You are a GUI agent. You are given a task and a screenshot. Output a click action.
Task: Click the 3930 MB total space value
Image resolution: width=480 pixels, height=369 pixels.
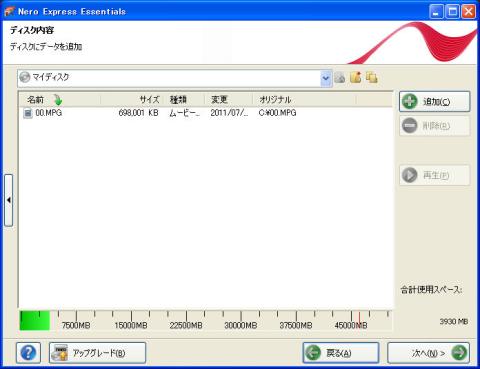(x=454, y=322)
